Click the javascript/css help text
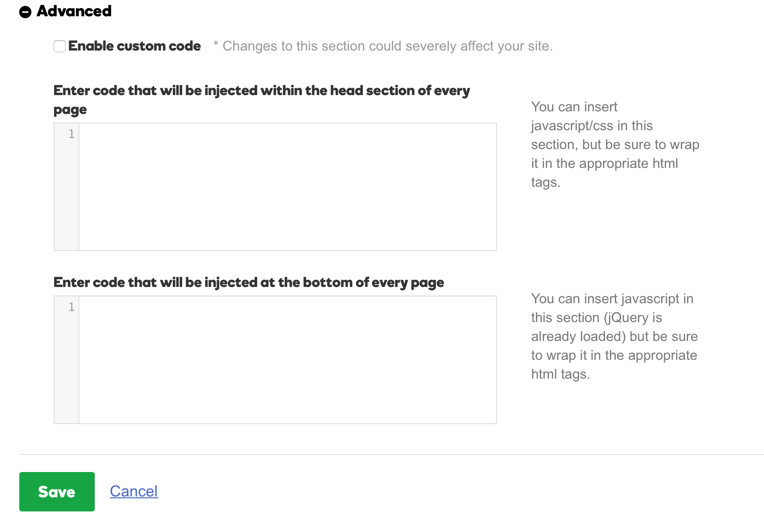The width and height of the screenshot is (764, 532). click(x=615, y=145)
